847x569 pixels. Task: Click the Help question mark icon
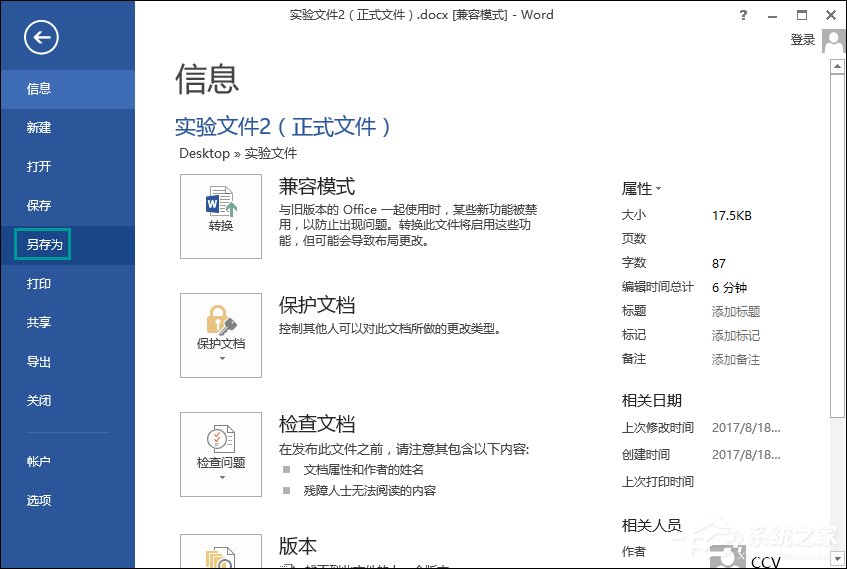(x=743, y=15)
